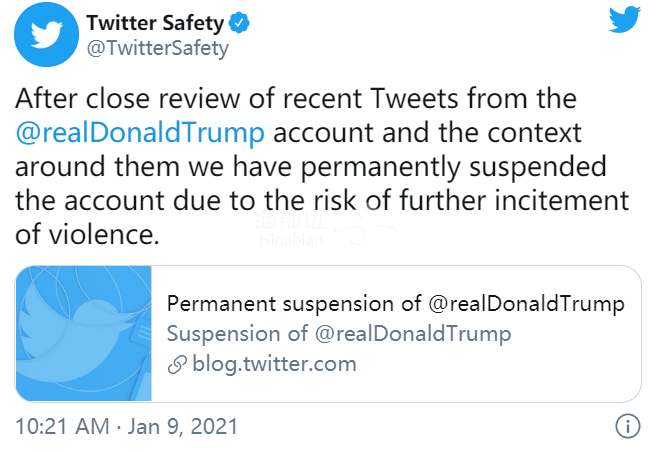Click the blue verified badge checkmark
This screenshot has width=656, height=452.
(x=239, y=23)
